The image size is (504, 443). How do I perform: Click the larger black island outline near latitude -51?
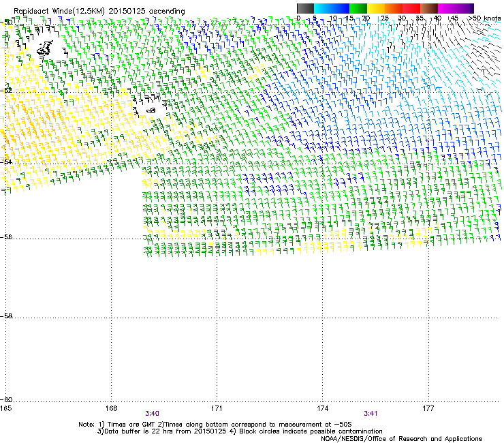pos(45,49)
